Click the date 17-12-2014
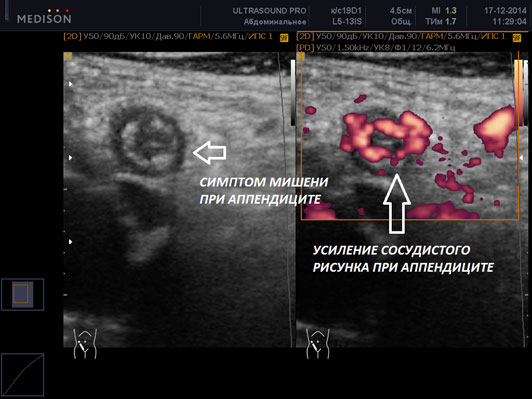Image resolution: width=532 pixels, height=399 pixels. coord(505,11)
